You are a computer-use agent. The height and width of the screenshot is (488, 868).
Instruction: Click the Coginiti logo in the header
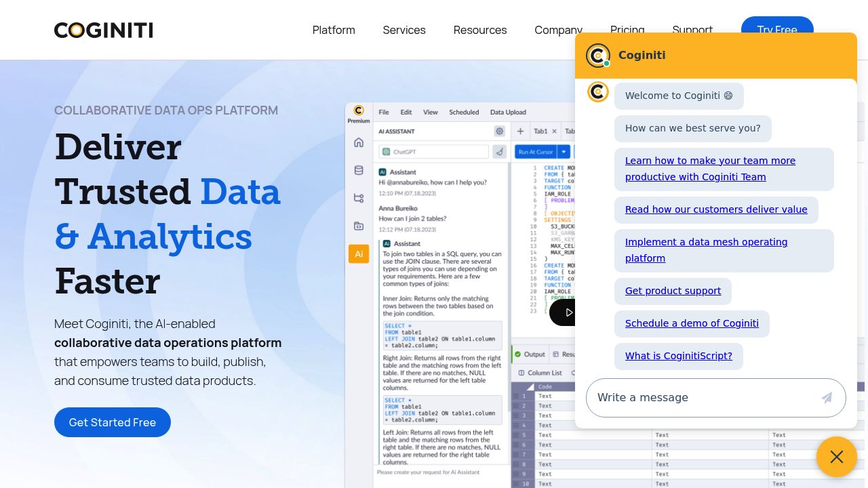(104, 30)
